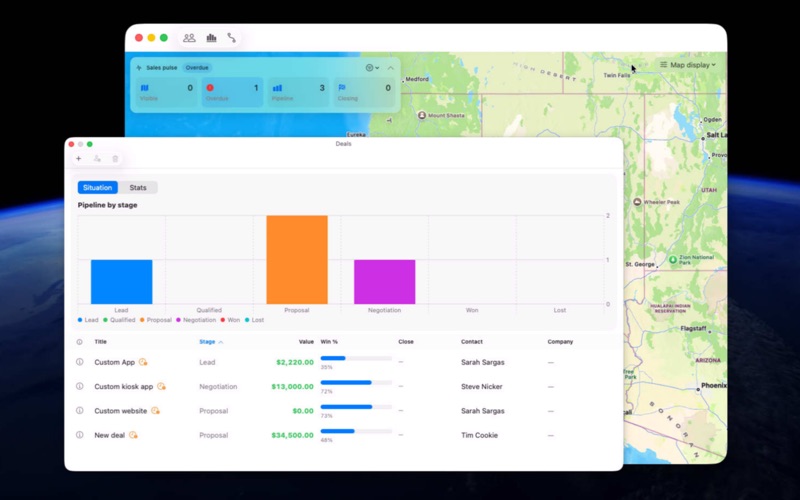800x500 pixels.
Task: Click the 72% win progress bar
Action: point(356,383)
